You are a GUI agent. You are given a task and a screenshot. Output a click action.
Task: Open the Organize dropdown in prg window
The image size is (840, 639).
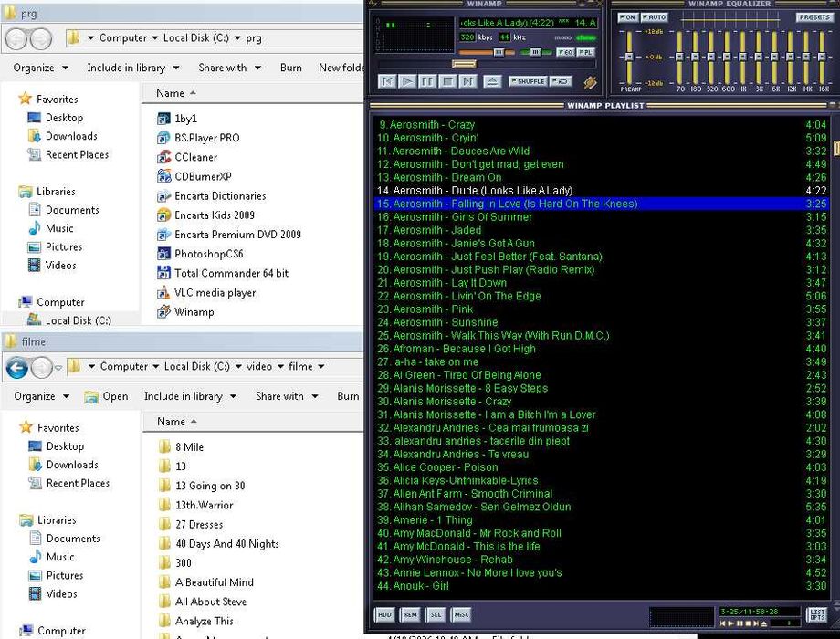[x=41, y=68]
